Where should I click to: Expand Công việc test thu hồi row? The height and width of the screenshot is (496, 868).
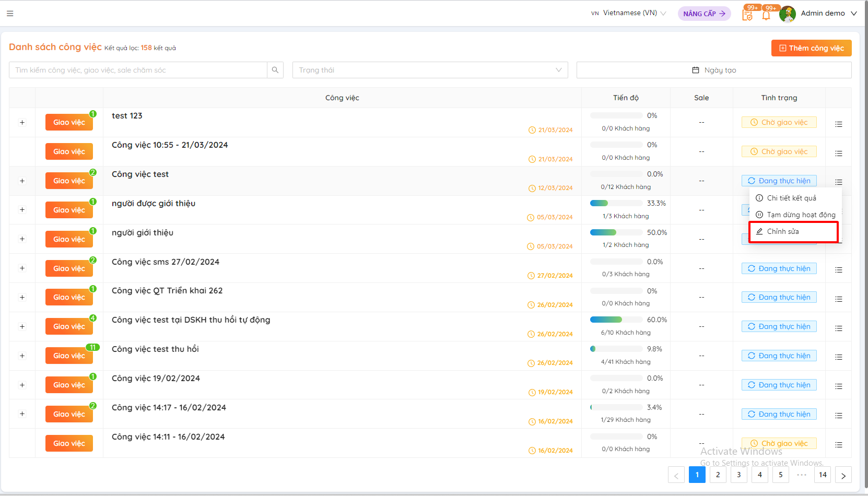pos(22,356)
